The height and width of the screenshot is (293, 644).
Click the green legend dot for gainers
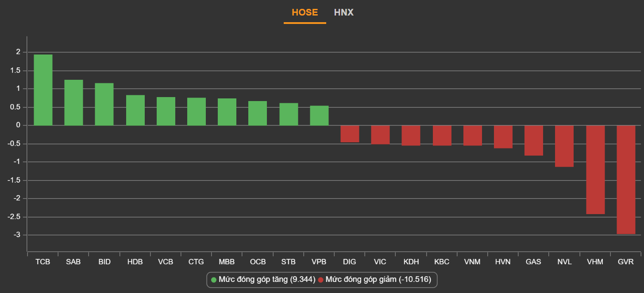click(214, 280)
